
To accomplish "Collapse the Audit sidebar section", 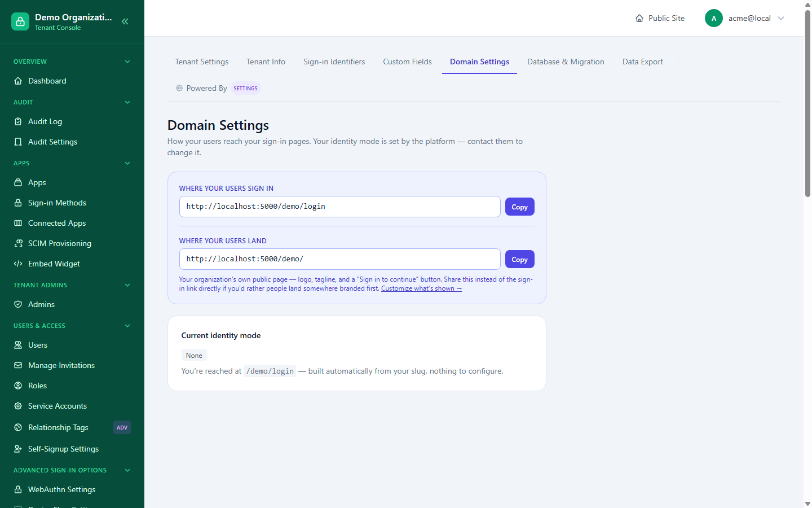I will point(127,102).
